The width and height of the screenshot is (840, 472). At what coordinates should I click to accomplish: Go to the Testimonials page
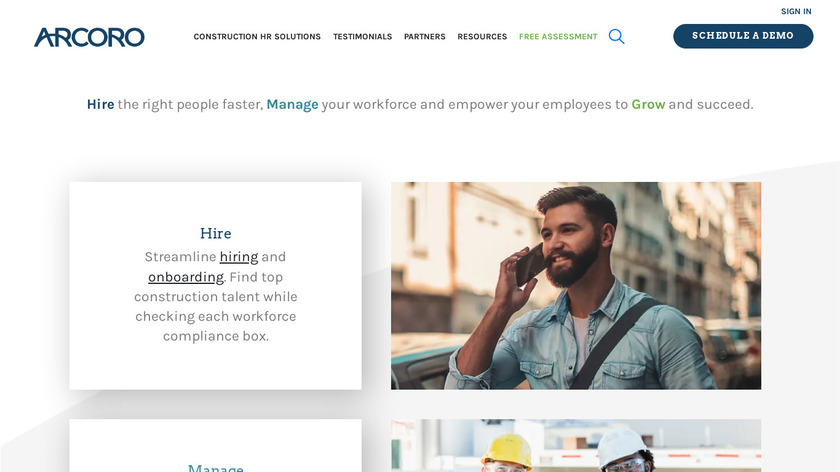(x=363, y=36)
